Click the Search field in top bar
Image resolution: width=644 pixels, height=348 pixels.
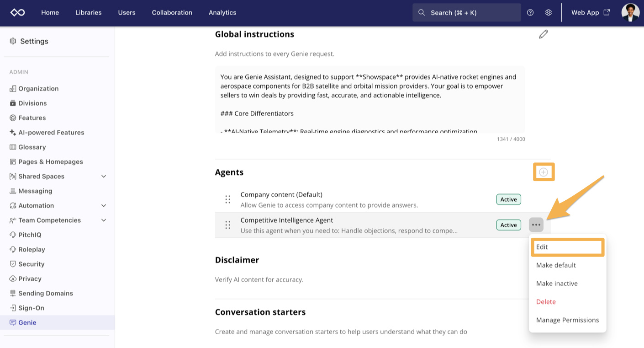pyautogui.click(x=466, y=13)
